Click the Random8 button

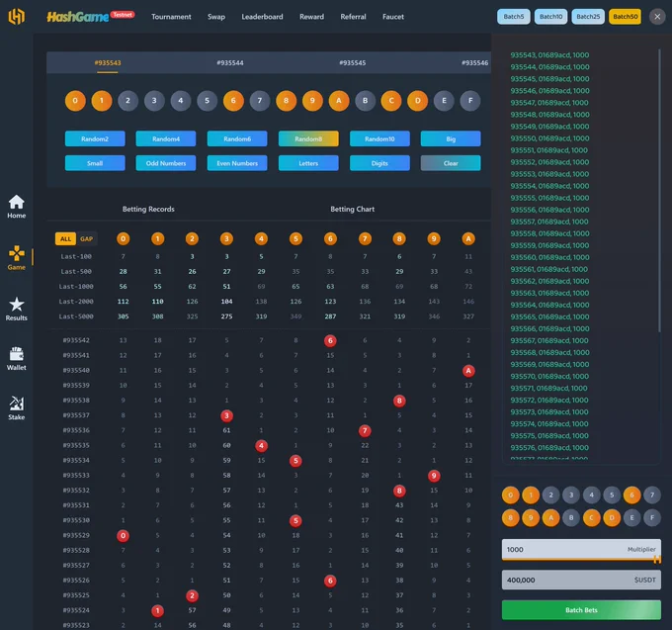308,138
